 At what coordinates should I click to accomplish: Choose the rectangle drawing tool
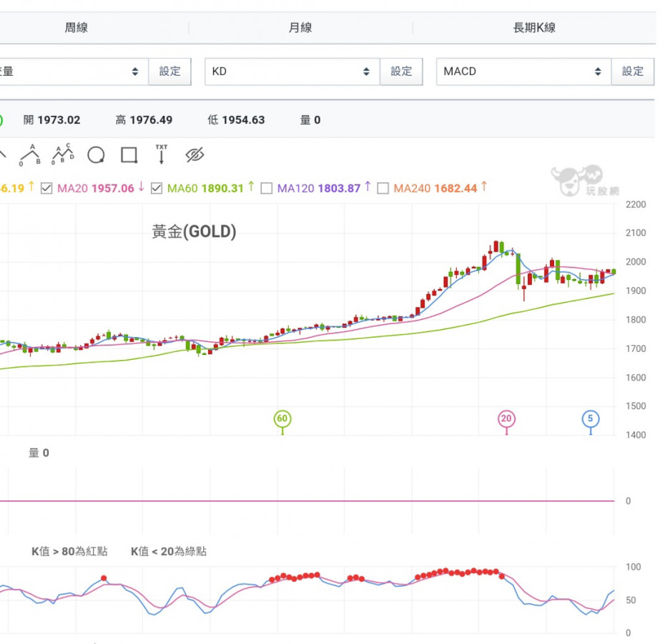tap(129, 155)
